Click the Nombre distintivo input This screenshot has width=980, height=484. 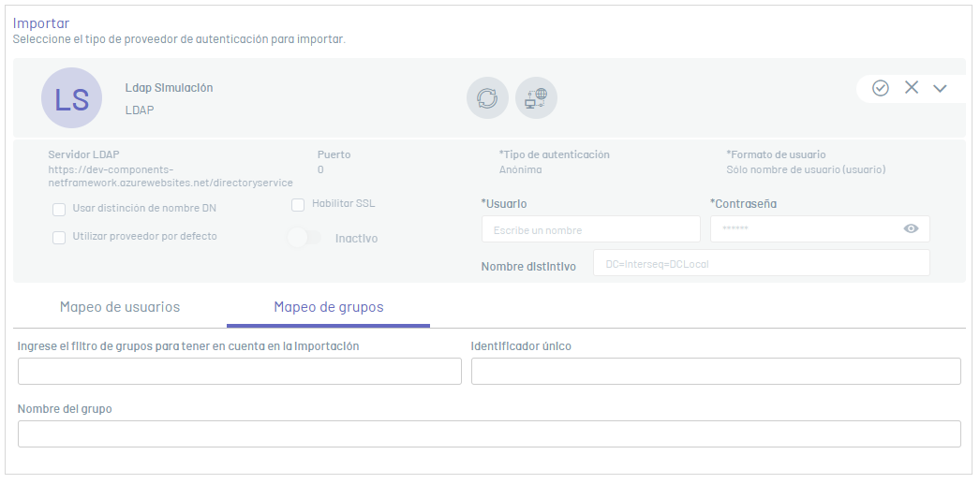762,263
